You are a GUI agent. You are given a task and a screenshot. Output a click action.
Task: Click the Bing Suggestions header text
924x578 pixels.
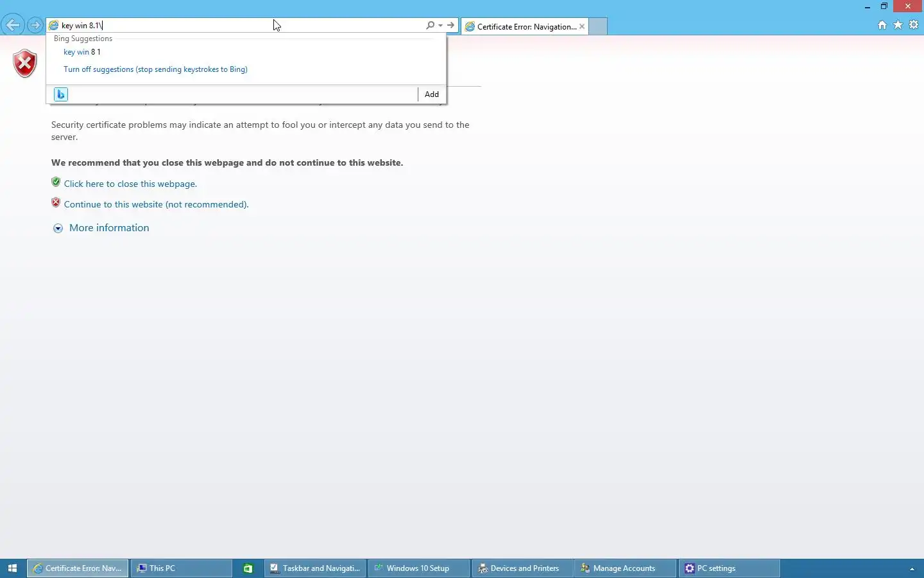(83, 39)
